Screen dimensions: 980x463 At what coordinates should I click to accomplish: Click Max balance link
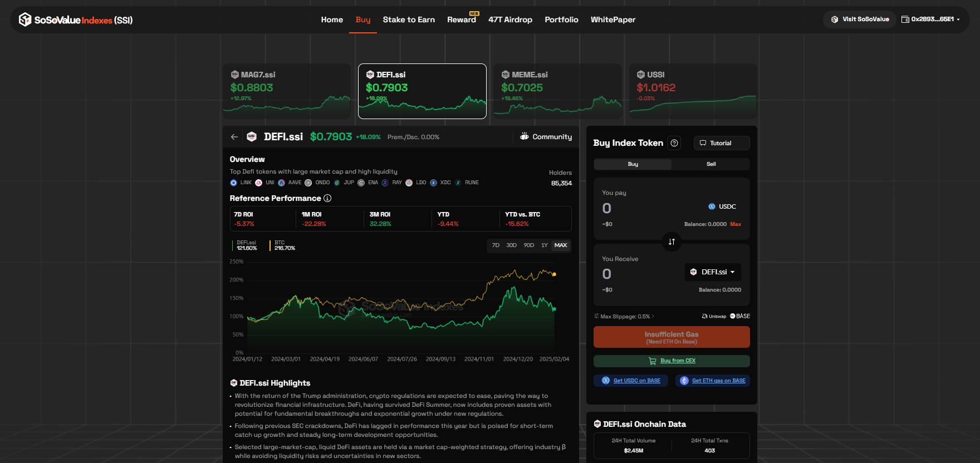pos(736,224)
